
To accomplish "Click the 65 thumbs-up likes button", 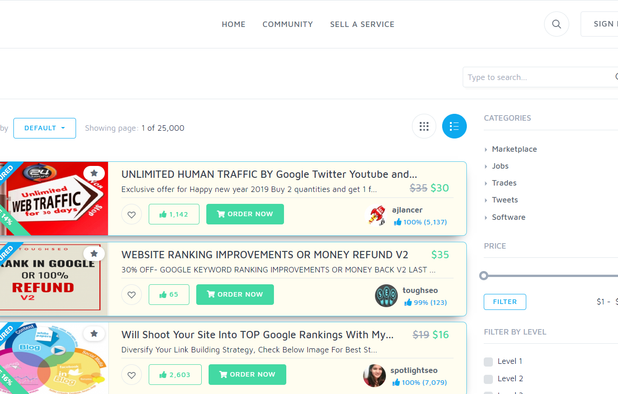I will pos(169,294).
